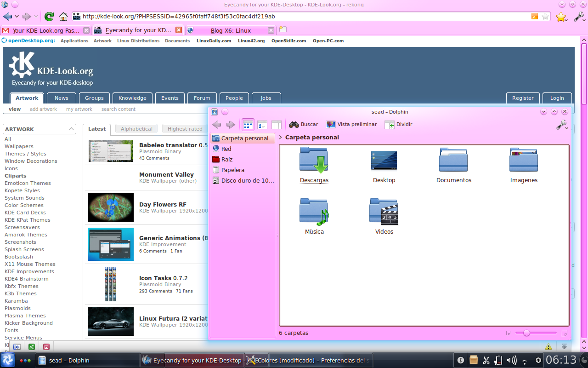This screenshot has width=588, height=368.
Task: Click the KDE-Look.org gear logo
Action: 22,65
